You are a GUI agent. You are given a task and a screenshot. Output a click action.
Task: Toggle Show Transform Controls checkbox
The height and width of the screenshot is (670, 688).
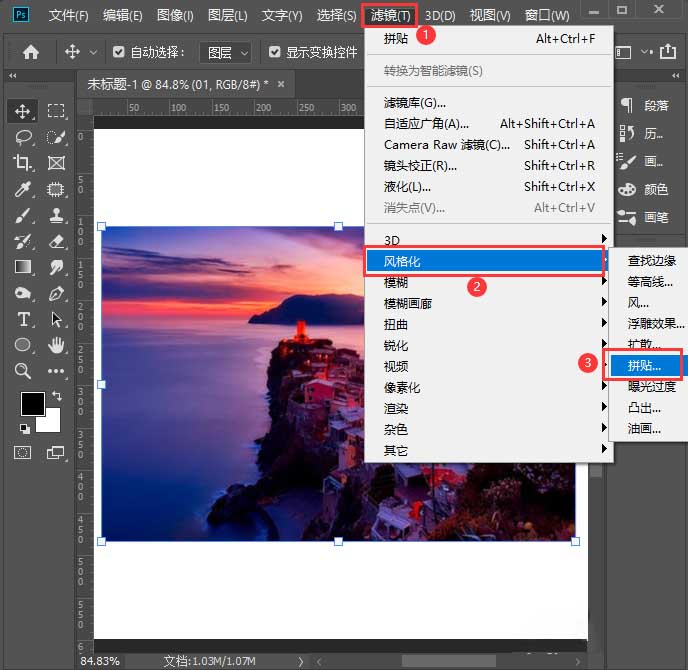pos(275,52)
